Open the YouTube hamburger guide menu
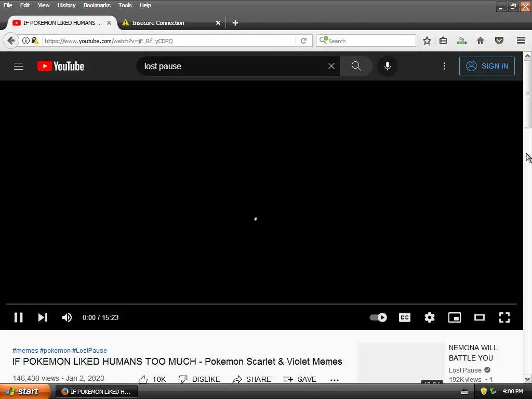Screen dimensions: 532x399 pos(19,66)
